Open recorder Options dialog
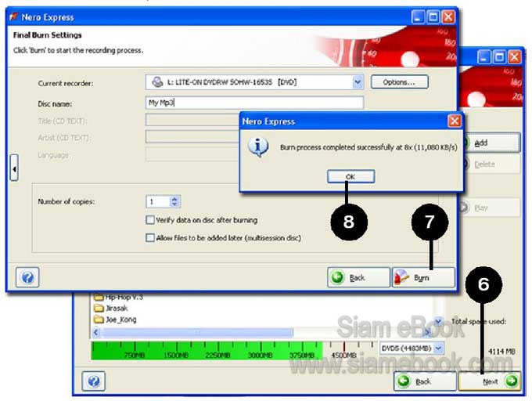This screenshot has height=401, width=532. [399, 82]
